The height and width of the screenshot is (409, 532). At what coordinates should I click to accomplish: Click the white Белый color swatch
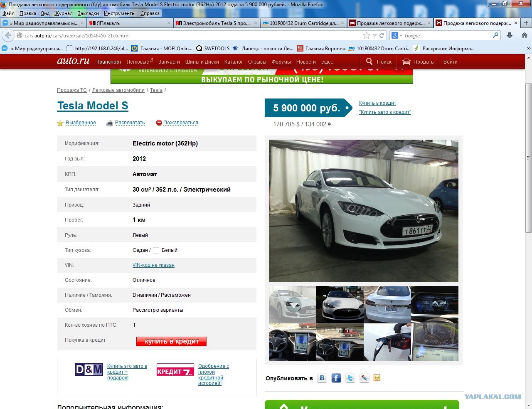[x=156, y=250]
